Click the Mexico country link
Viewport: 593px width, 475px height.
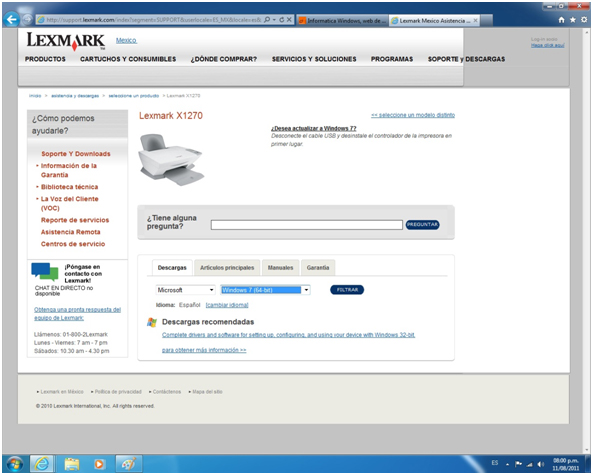(x=126, y=40)
